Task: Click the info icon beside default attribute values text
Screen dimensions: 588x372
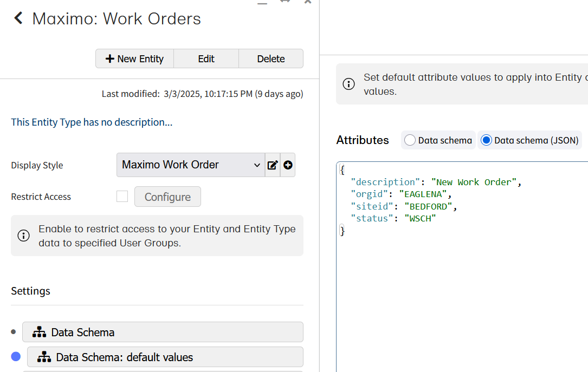Action: pyautogui.click(x=349, y=84)
